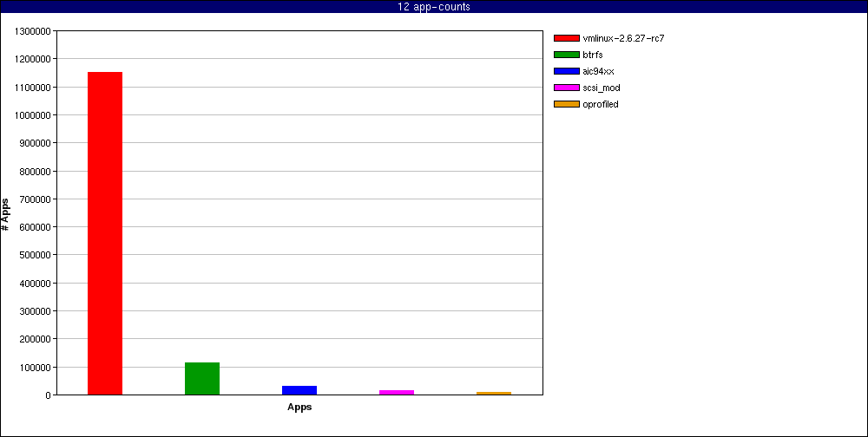Click the 1300000 y-axis value
The width and height of the screenshot is (868, 437).
click(x=32, y=31)
